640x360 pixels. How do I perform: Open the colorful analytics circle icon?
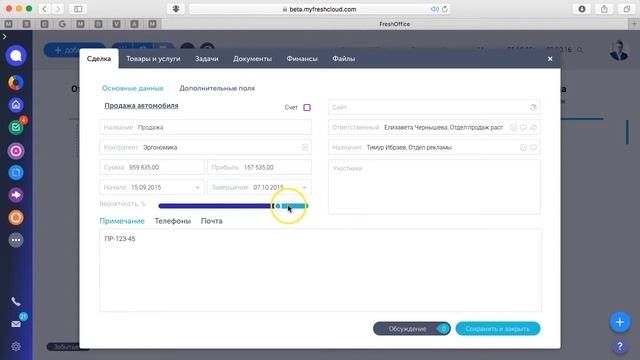click(x=16, y=82)
